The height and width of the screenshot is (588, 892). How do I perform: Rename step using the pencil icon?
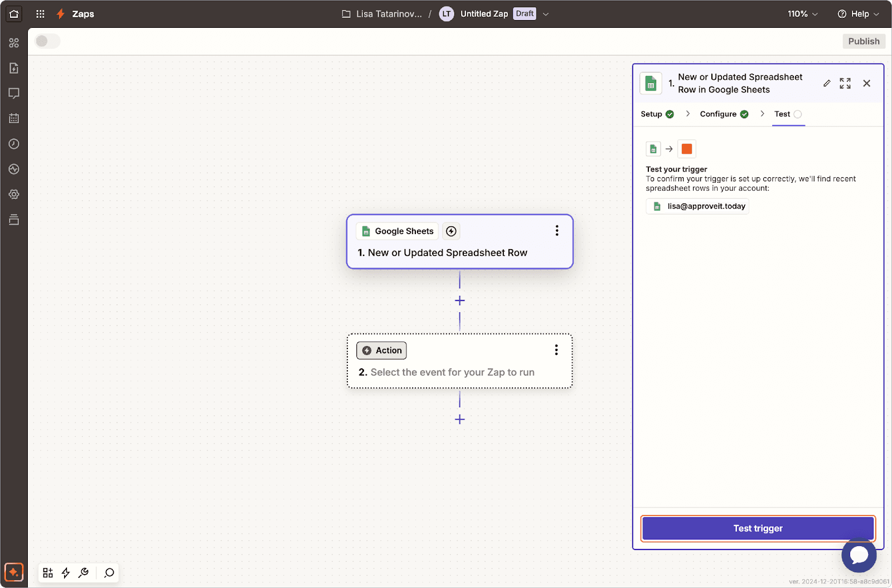coord(827,83)
